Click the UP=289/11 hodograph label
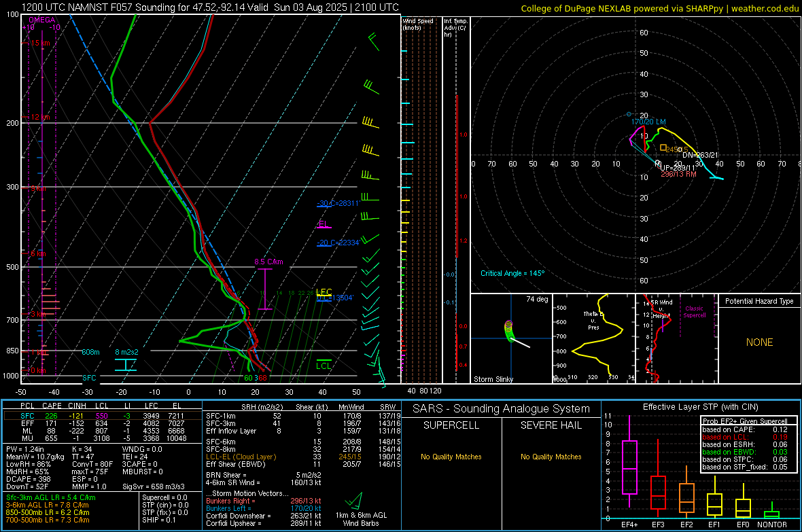The image size is (802, 532). 678,168
